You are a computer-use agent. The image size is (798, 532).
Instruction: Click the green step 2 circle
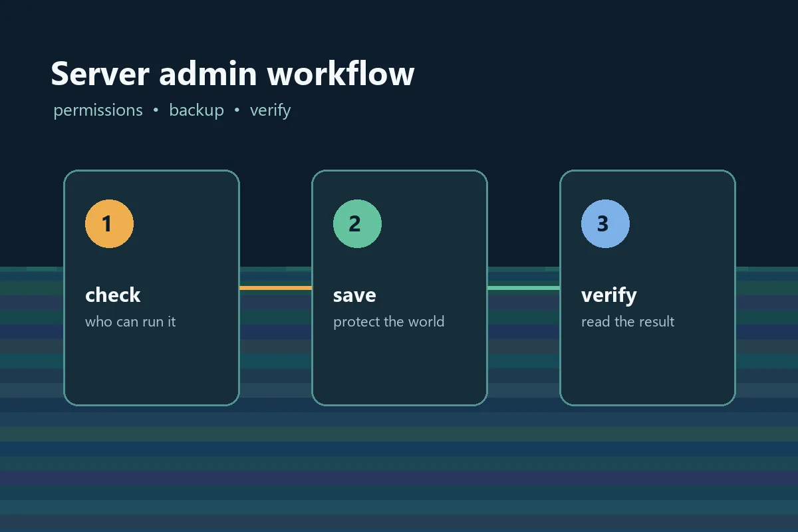pos(357,223)
